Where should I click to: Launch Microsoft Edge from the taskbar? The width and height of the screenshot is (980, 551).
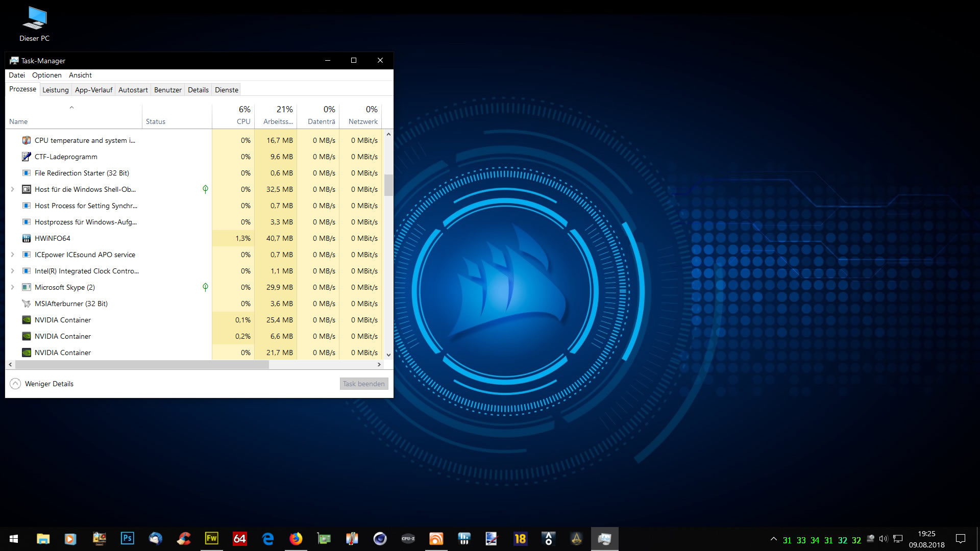coord(267,539)
